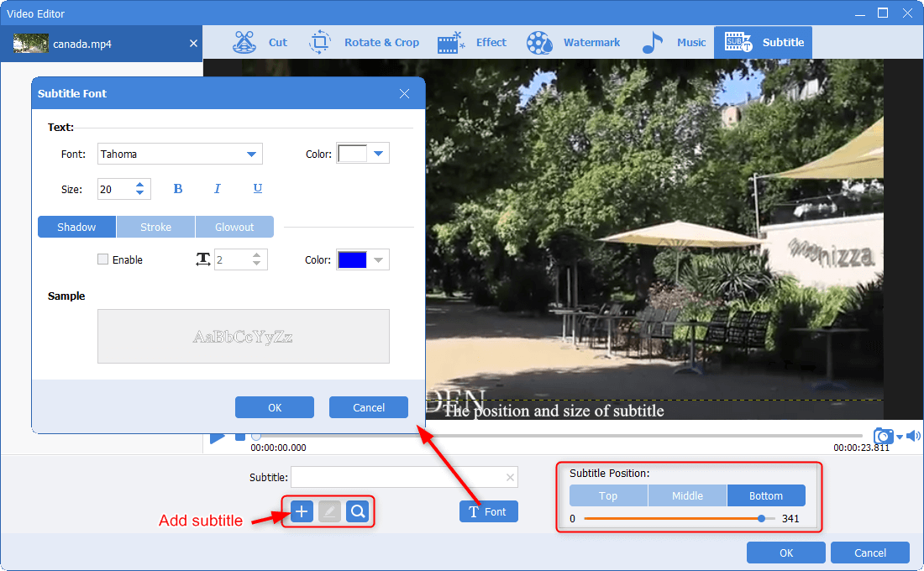
Task: Toggle Italic formatting
Action: point(218,189)
